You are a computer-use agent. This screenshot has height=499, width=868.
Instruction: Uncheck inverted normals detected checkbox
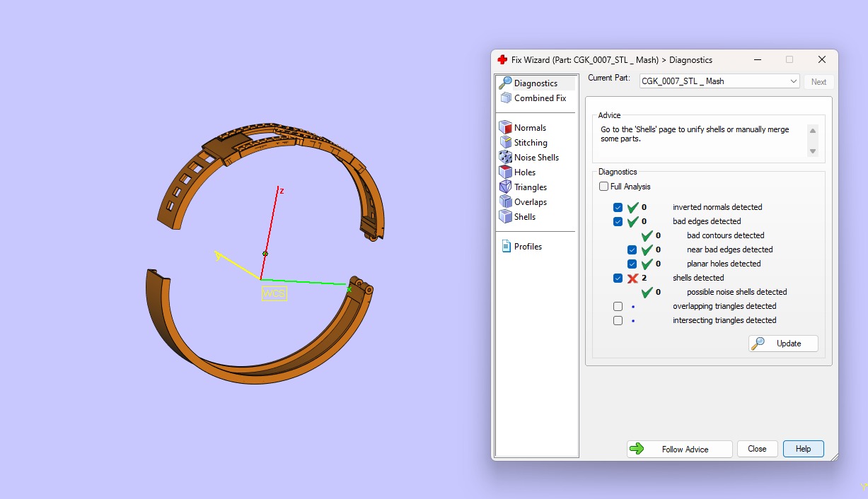click(618, 207)
